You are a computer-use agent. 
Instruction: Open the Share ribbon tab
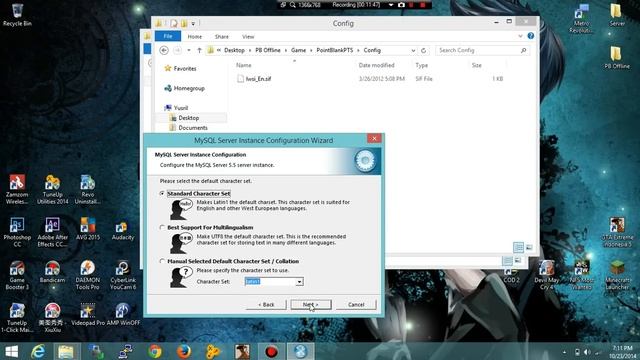222,37
